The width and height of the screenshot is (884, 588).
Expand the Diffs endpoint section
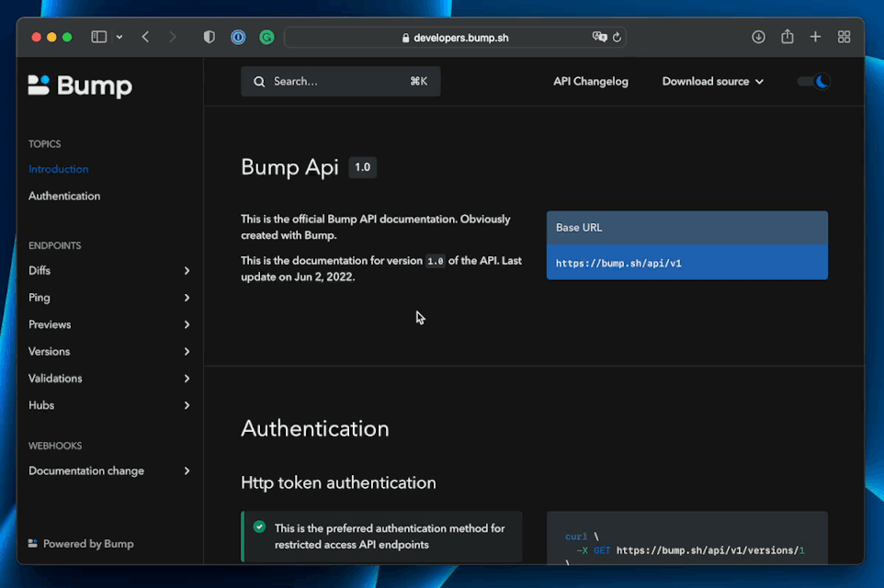[x=109, y=271]
